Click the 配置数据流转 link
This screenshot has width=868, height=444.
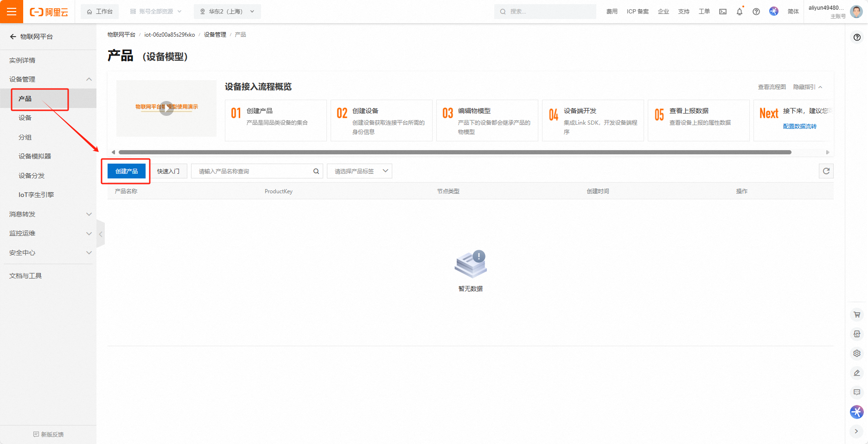click(x=799, y=126)
